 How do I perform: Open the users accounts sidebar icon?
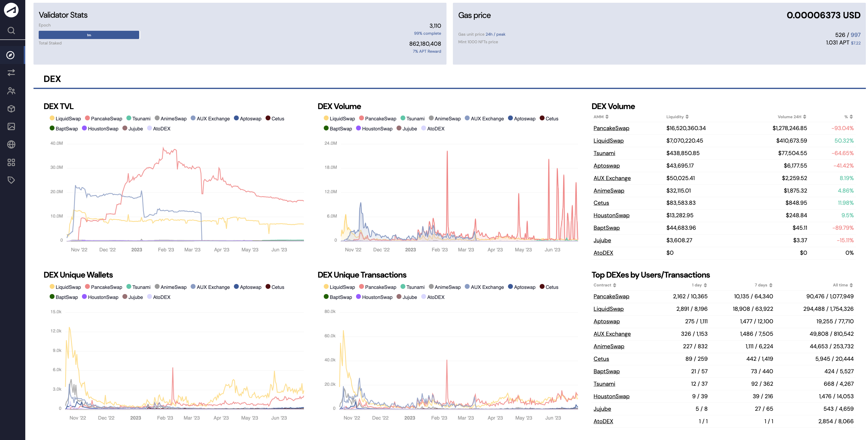point(11,91)
